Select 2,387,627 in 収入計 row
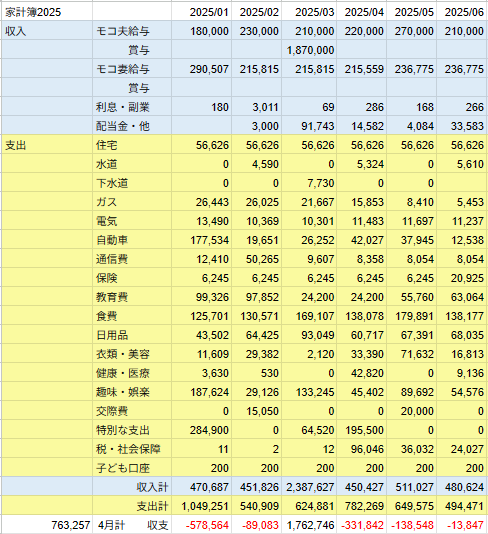This screenshot has height=534, width=488. (x=309, y=487)
